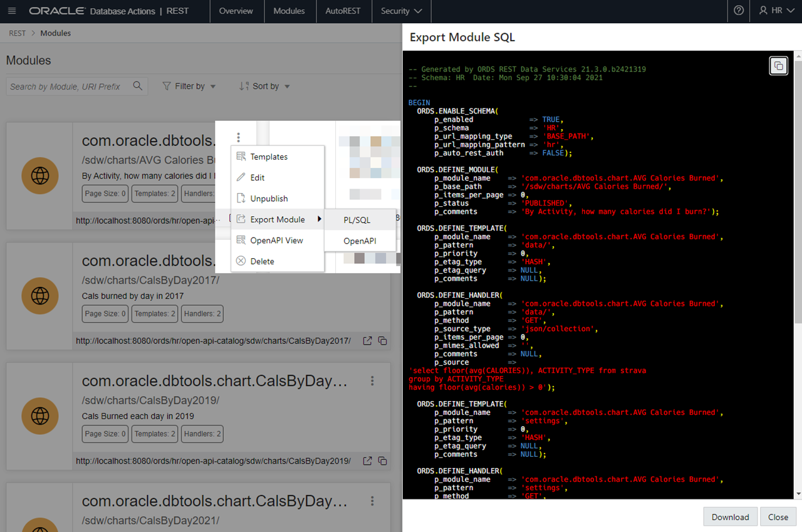
Task: Open the Sort by dropdown
Action: coord(264,86)
